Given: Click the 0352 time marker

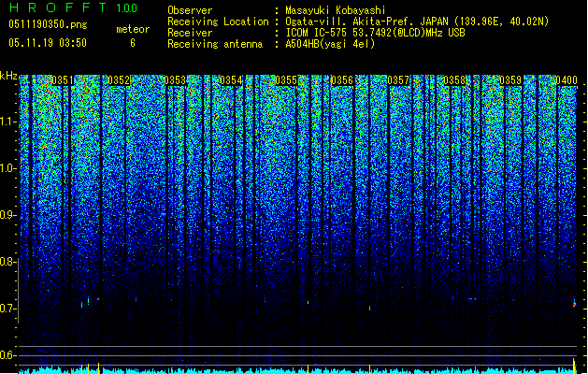Looking at the screenshot, I should [x=119, y=80].
